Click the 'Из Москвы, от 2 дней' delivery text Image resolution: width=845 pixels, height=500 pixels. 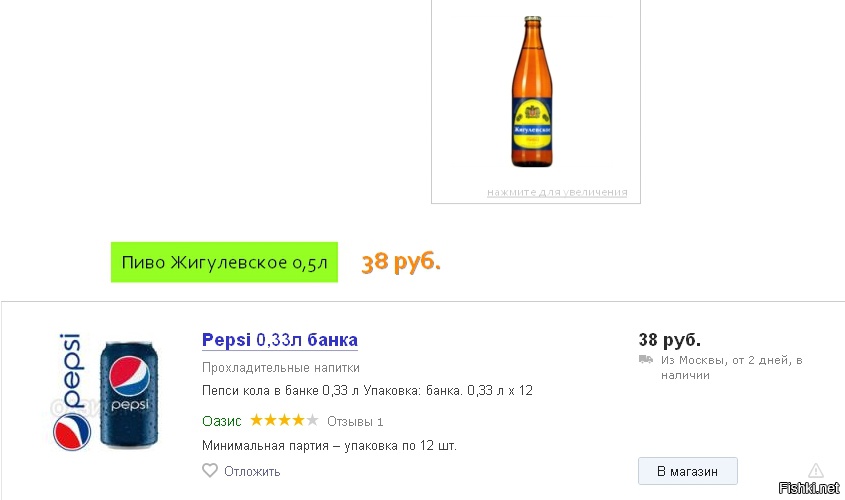tap(731, 360)
